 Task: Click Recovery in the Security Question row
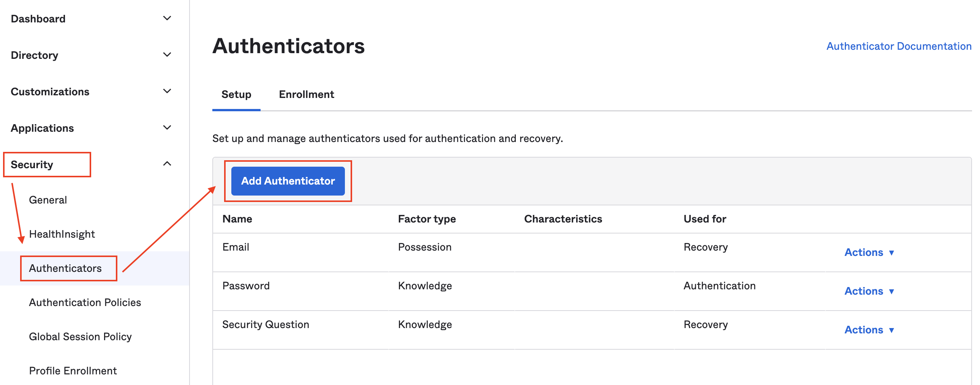pyautogui.click(x=705, y=325)
